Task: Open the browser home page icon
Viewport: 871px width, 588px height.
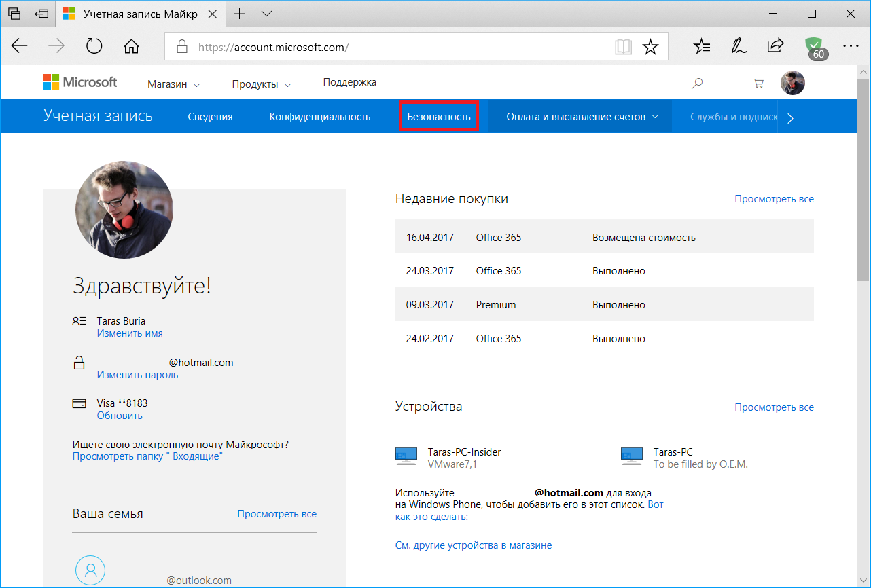Action: 131,46
